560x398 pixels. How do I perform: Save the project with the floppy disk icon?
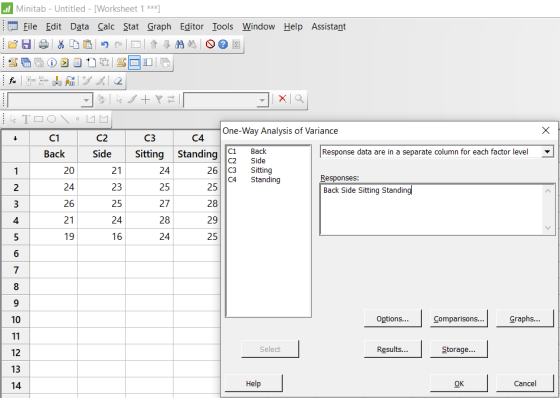coord(26,44)
